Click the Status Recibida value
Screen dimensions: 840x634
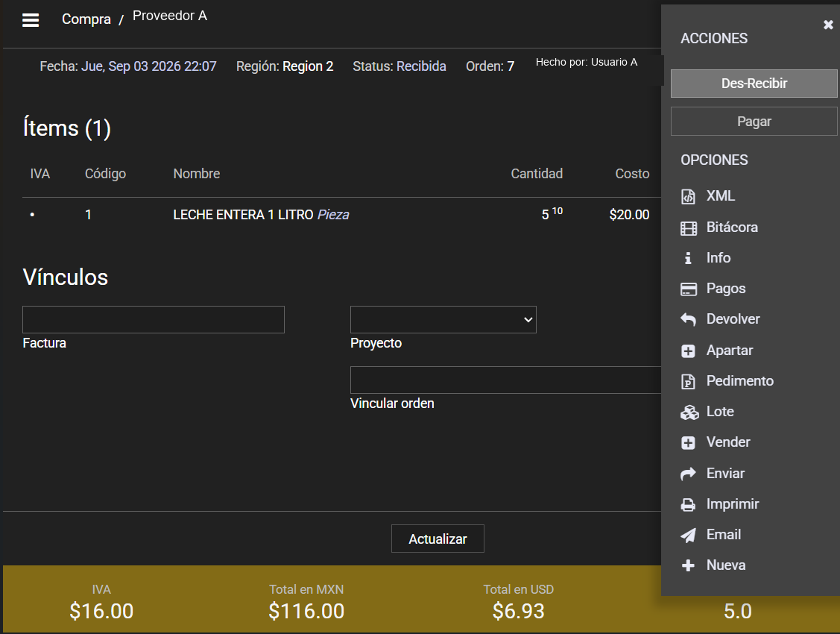(x=421, y=66)
